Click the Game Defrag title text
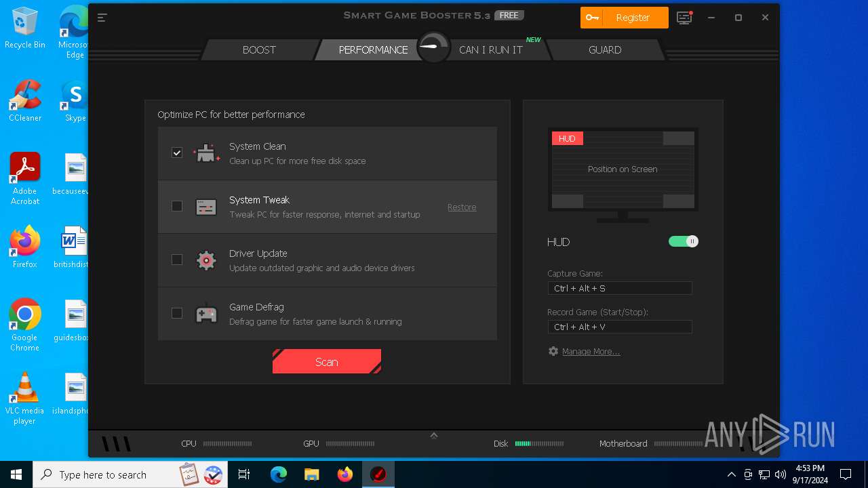Image resolution: width=868 pixels, height=488 pixels. [256, 307]
